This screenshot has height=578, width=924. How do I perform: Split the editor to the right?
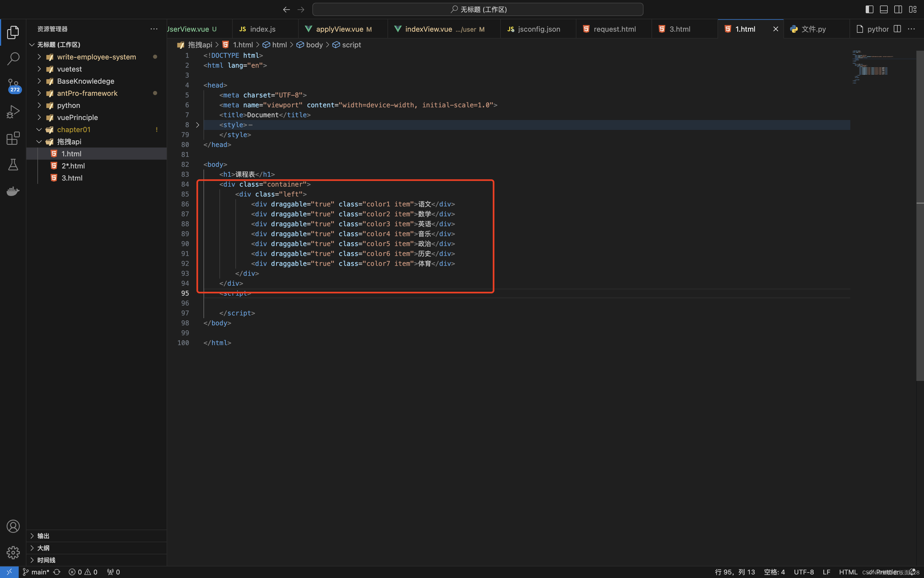pos(897,29)
